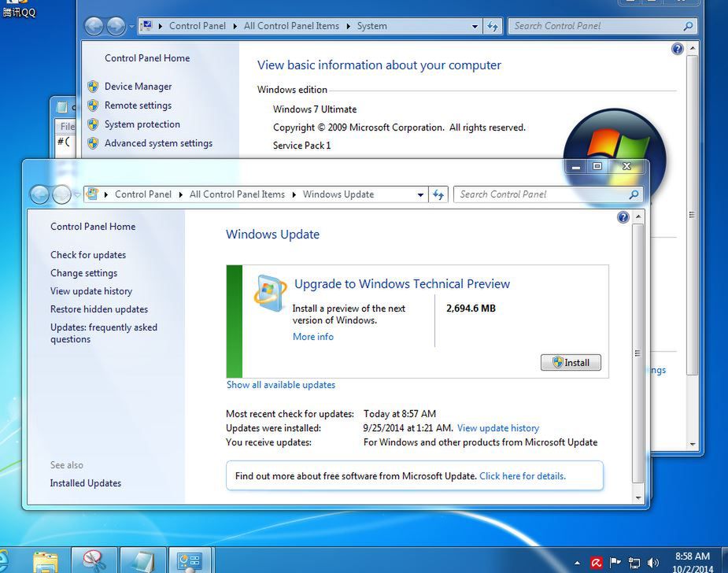Click shield icon beside Device Manager
Screen dimensions: 728x573
point(93,87)
